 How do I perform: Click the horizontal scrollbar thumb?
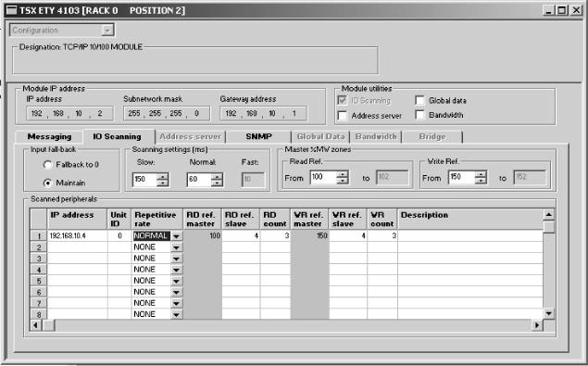point(48,325)
